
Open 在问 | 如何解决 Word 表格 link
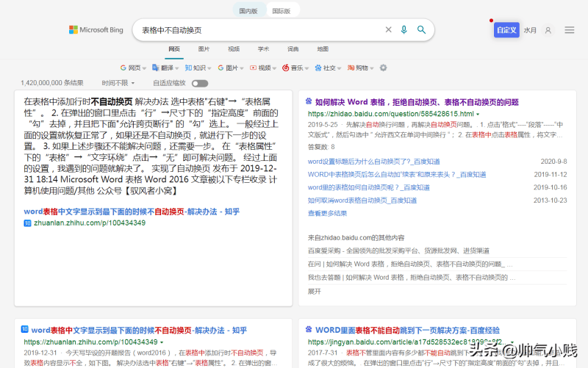[410, 264]
